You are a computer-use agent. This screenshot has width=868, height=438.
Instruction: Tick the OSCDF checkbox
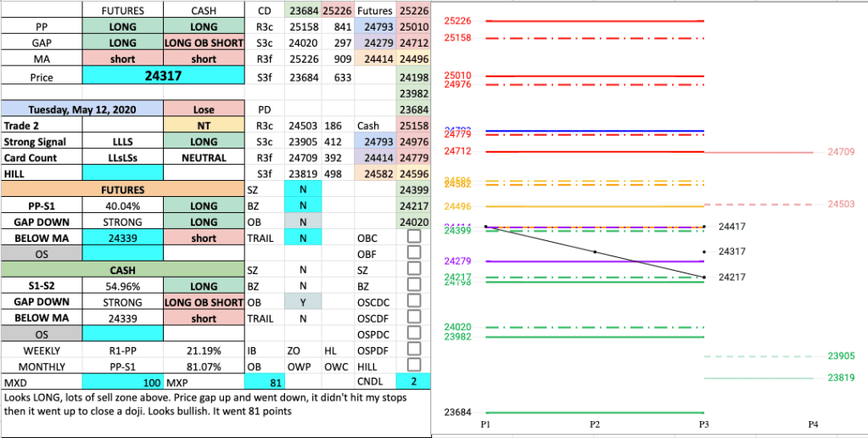pyautogui.click(x=414, y=318)
